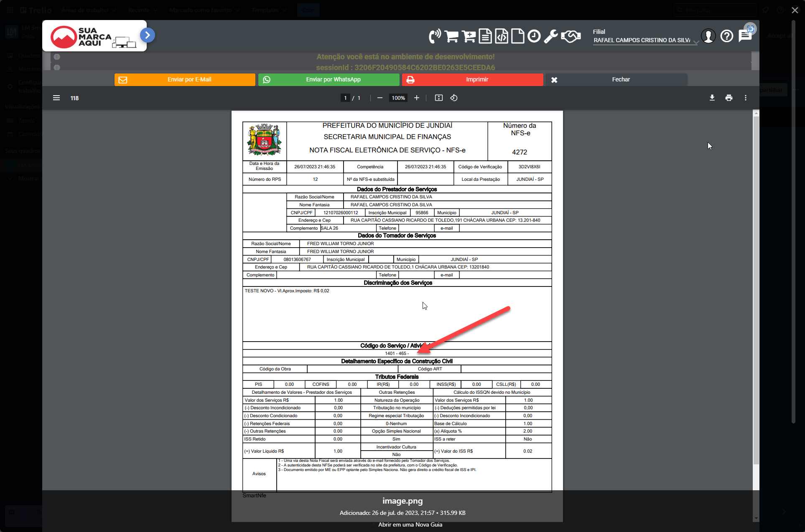
Task: Open the clock history icon
Action: pyautogui.click(x=534, y=36)
